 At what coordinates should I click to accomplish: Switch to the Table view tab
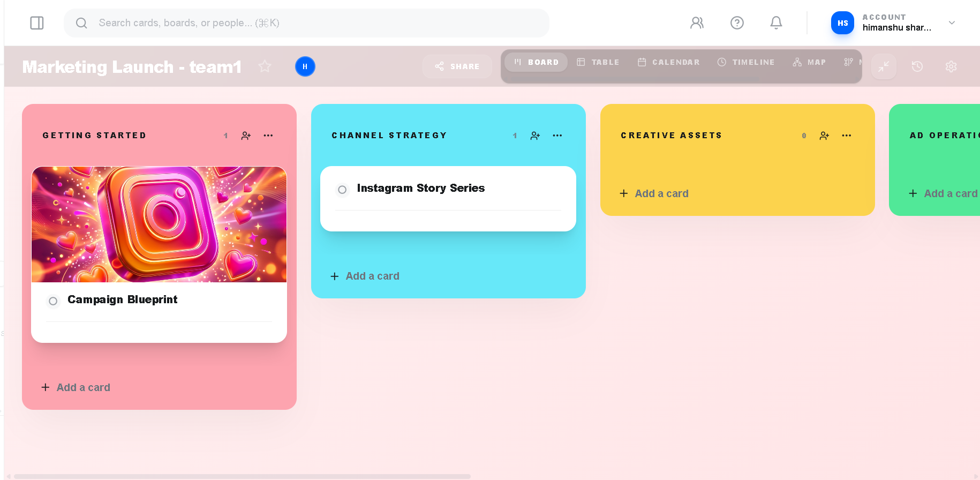pyautogui.click(x=598, y=62)
